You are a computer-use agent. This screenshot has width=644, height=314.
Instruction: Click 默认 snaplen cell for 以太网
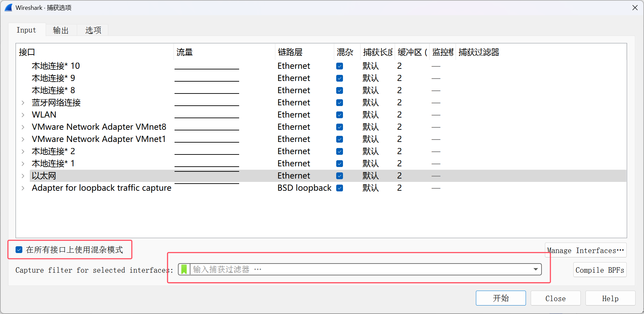point(371,176)
